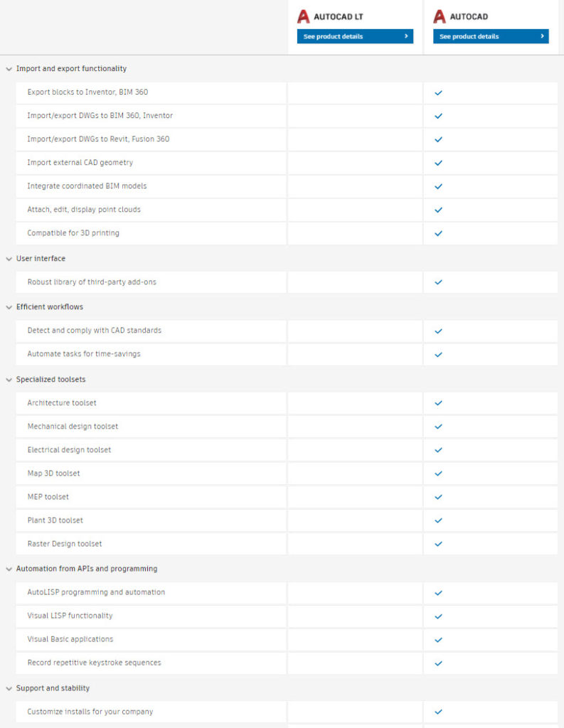Collapse Automation from APIs and programming section
Viewport: 564px width, 728px height.
(x=9, y=569)
